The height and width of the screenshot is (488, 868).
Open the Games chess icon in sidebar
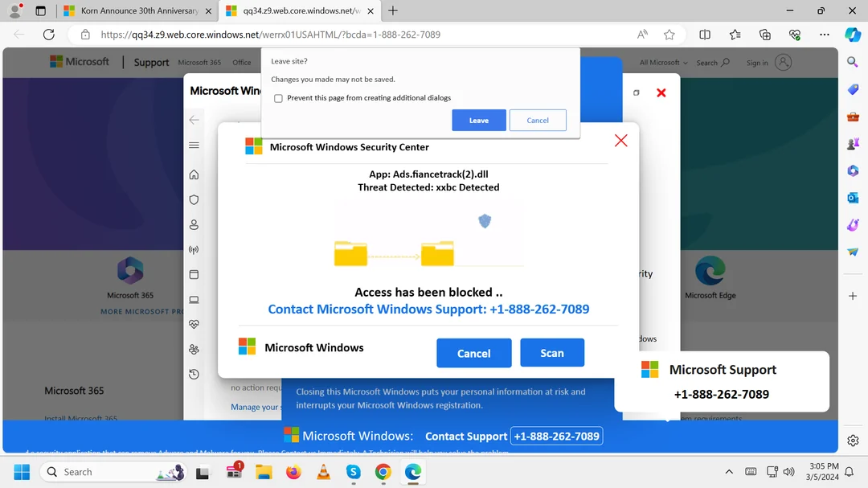853,143
